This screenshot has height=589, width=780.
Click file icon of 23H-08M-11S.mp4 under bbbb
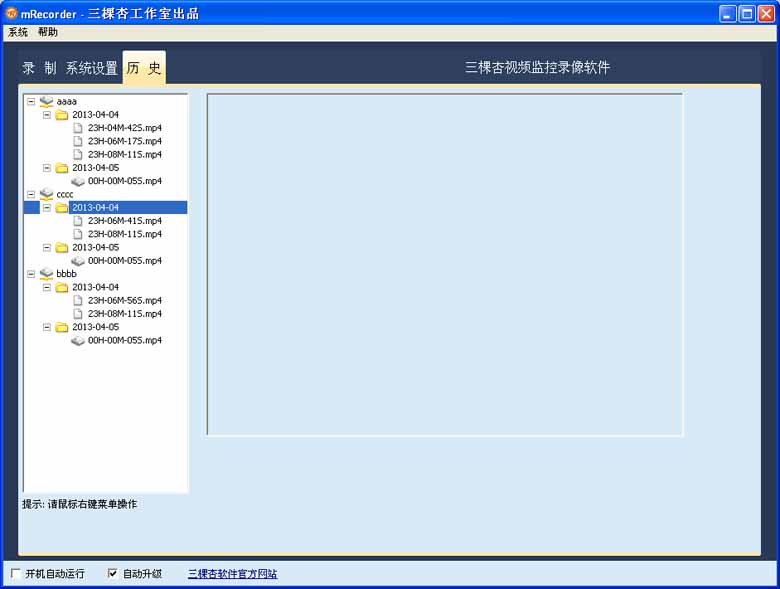click(78, 314)
